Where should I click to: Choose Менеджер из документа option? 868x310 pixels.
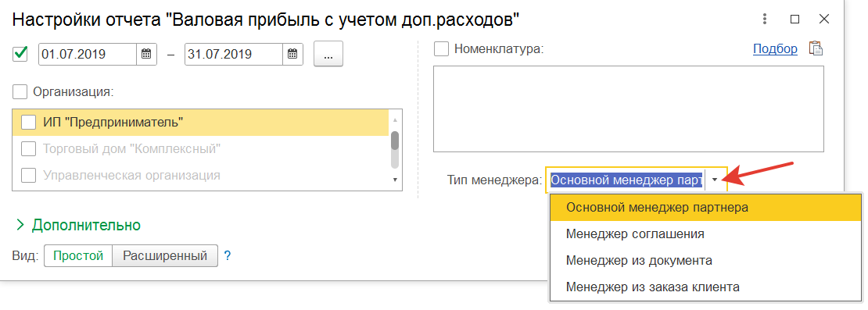tap(706, 260)
